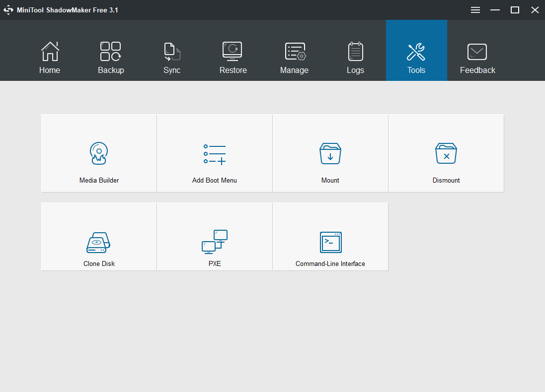Image resolution: width=545 pixels, height=392 pixels.
Task: Open Command-Line Interface terminal icon
Action: click(330, 242)
